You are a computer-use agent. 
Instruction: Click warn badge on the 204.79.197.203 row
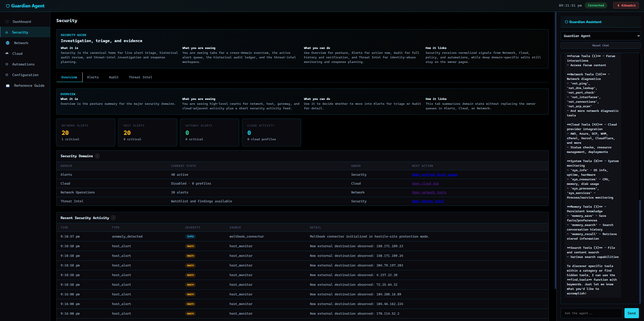[190, 265]
